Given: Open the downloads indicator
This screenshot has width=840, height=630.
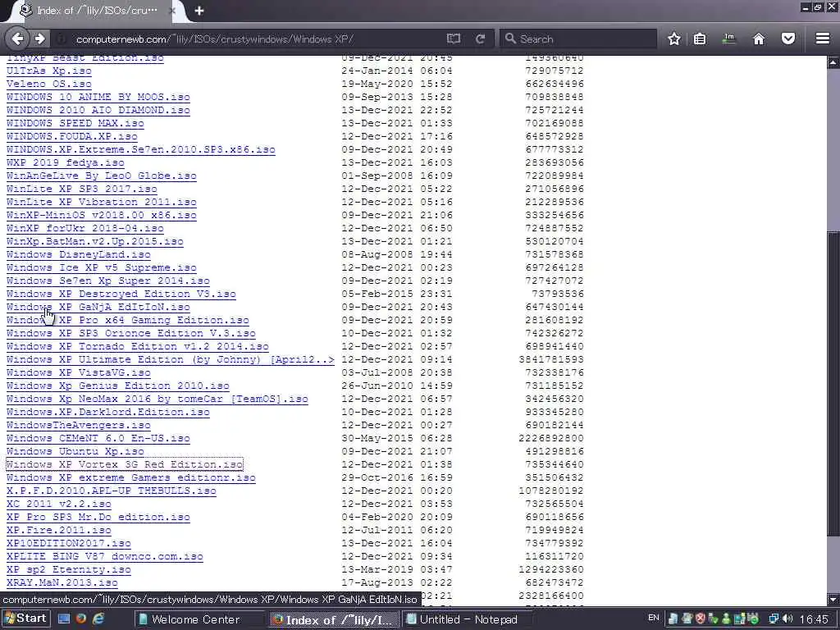Looking at the screenshot, I should click(728, 39).
